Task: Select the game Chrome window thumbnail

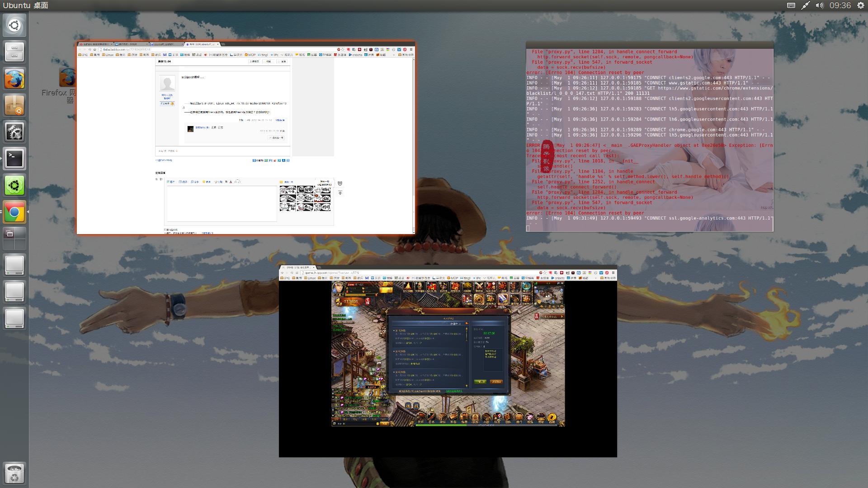Action: pyautogui.click(x=448, y=361)
